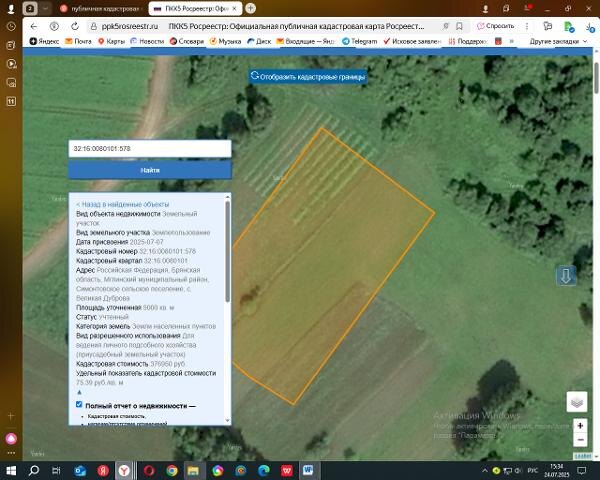
Task: Launch Opera from the taskbar
Action: point(149,470)
